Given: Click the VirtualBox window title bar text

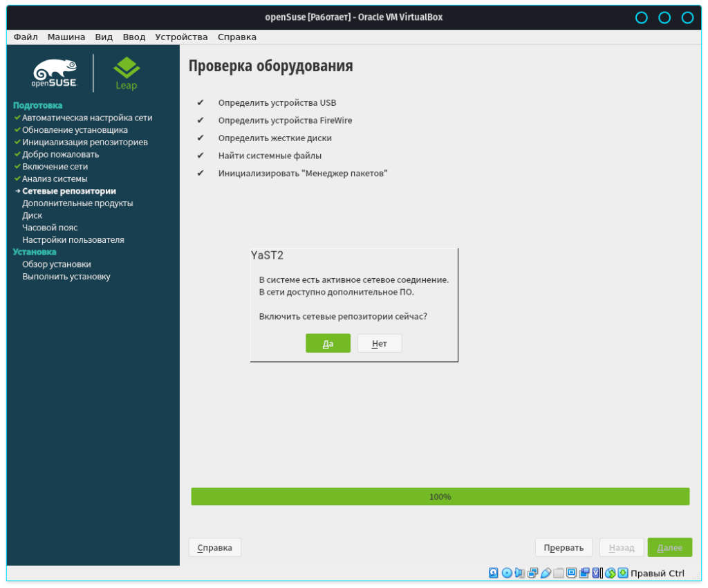Looking at the screenshot, I should click(x=353, y=17).
